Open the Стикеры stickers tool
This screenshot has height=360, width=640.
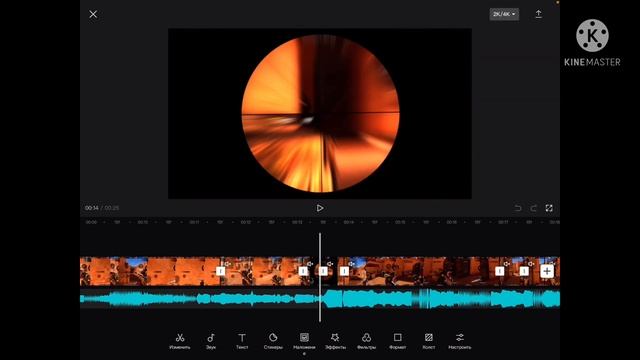273,341
